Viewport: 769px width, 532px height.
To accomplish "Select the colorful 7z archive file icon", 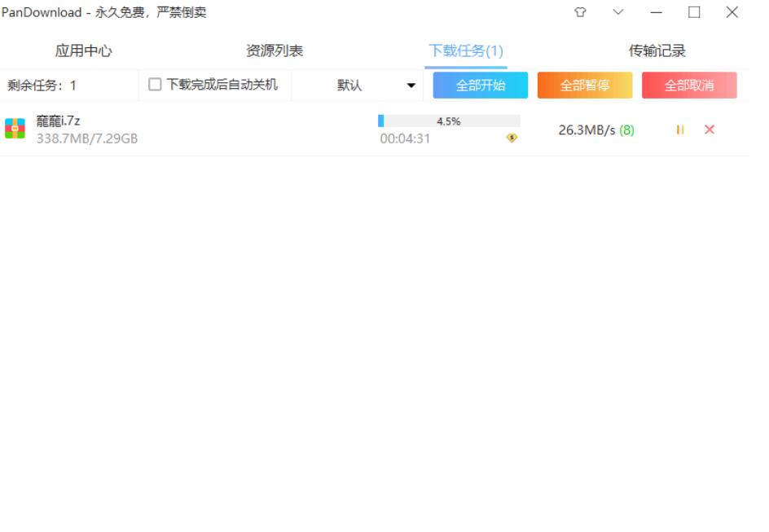I will click(x=15, y=129).
